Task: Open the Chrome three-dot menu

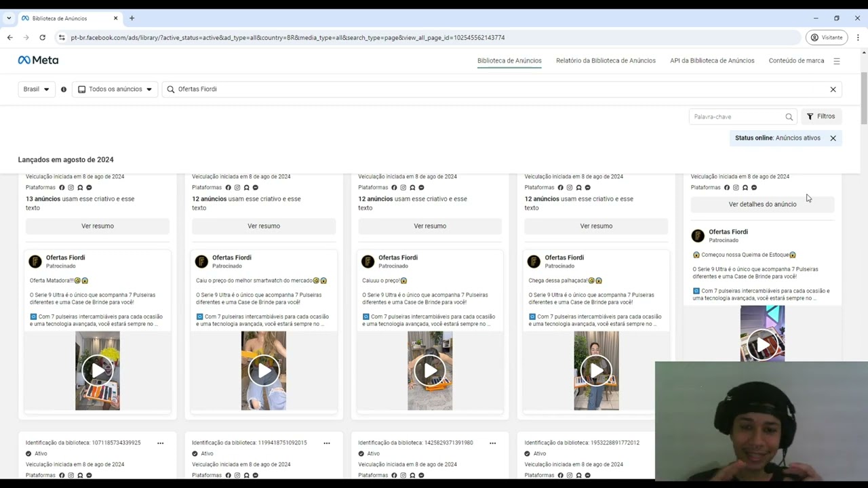Action: 858,37
